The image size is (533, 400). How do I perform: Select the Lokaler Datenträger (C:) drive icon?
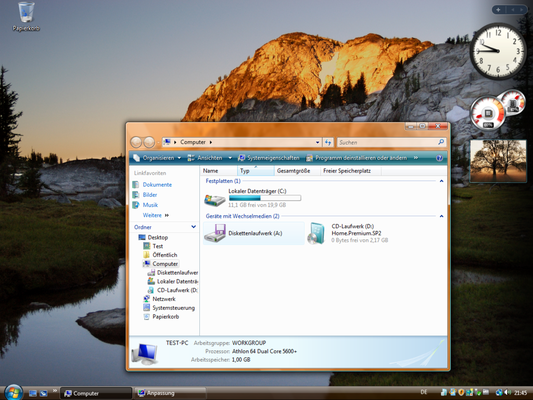[x=214, y=199]
